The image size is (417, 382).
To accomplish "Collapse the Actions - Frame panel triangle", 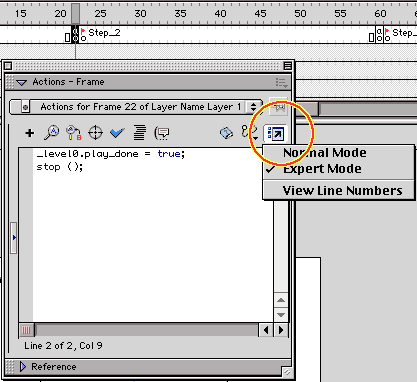I will [22, 82].
